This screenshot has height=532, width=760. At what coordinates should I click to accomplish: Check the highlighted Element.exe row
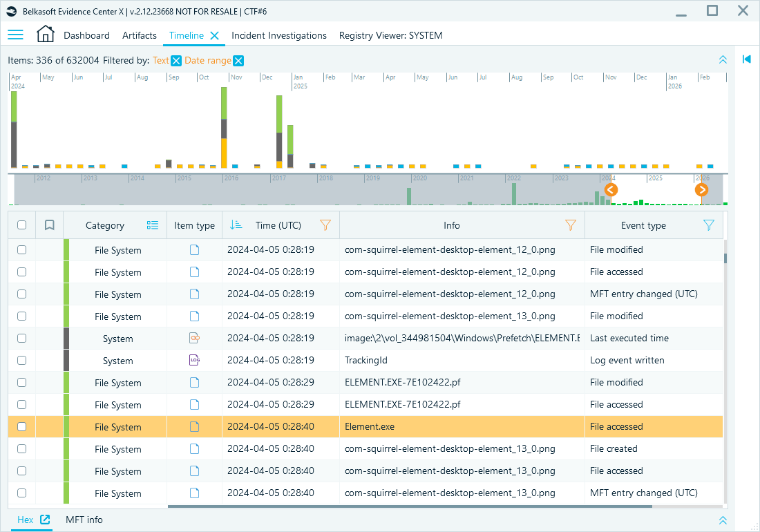click(22, 426)
